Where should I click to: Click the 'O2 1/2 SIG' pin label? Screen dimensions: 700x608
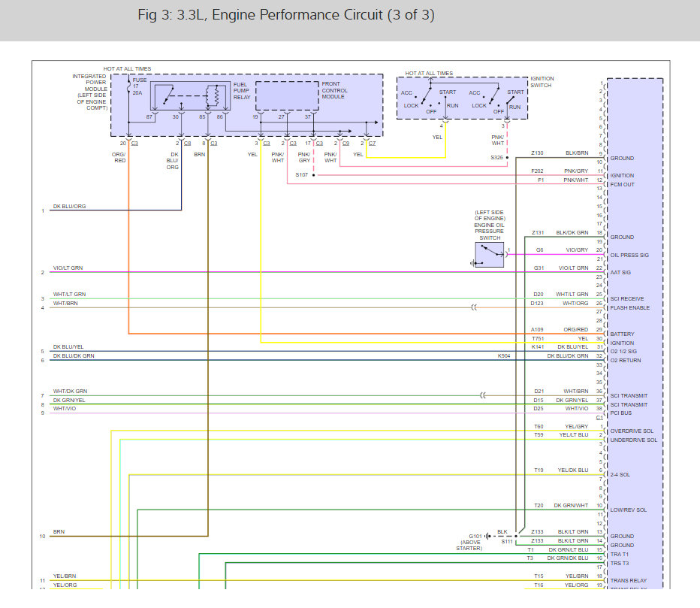tap(623, 351)
